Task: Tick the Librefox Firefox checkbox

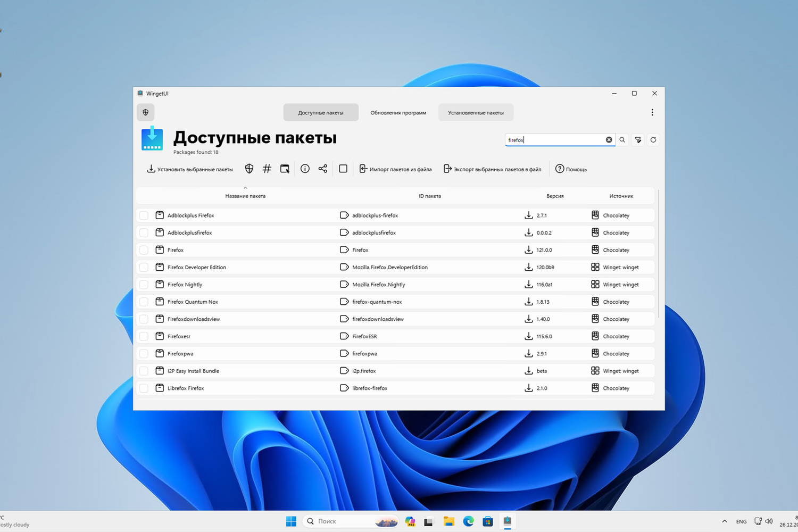Action: (x=144, y=388)
